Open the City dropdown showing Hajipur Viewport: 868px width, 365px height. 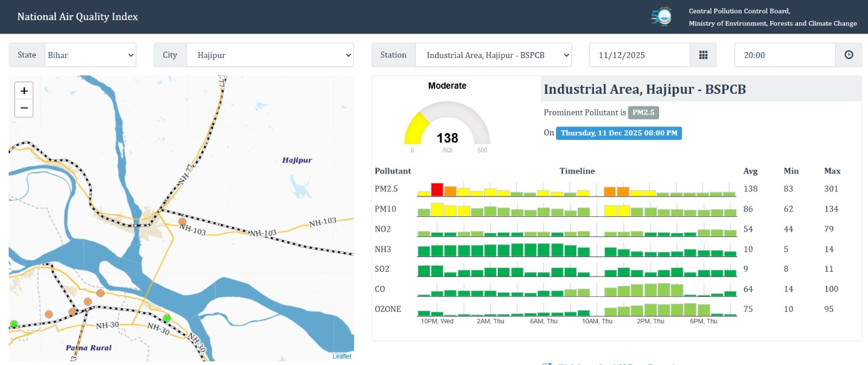(x=270, y=55)
